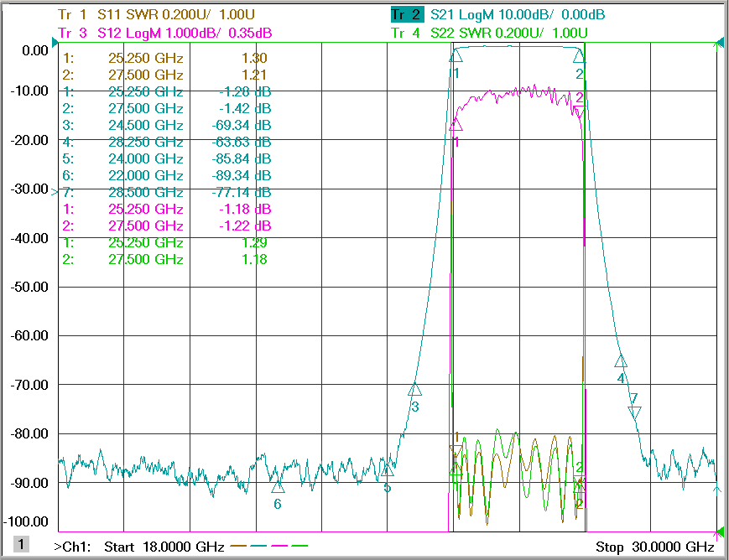Select the Tr 3 S12 LogM trace label
Screen dimensions: 729x560
pyautogui.click(x=165, y=33)
